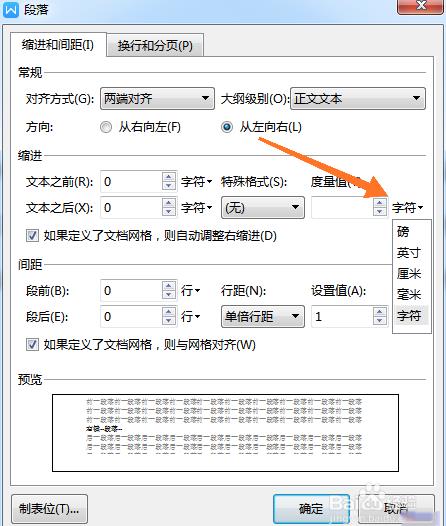
Task: Click the 文本之后(X) input field
Action: pyautogui.click(x=131, y=208)
